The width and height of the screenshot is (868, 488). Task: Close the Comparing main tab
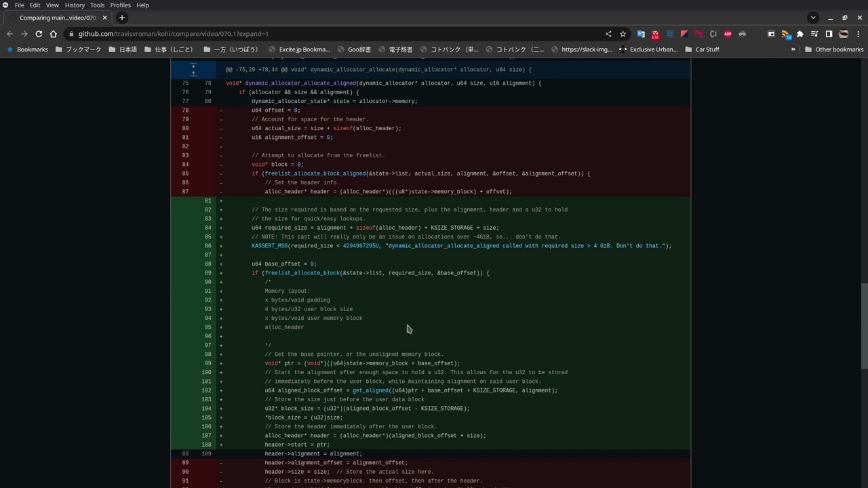pyautogui.click(x=105, y=18)
